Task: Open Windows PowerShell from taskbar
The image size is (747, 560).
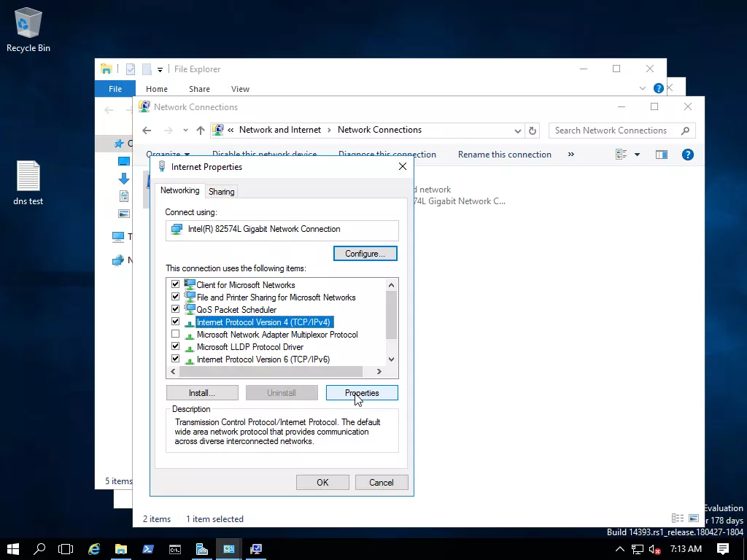Action: [147, 549]
